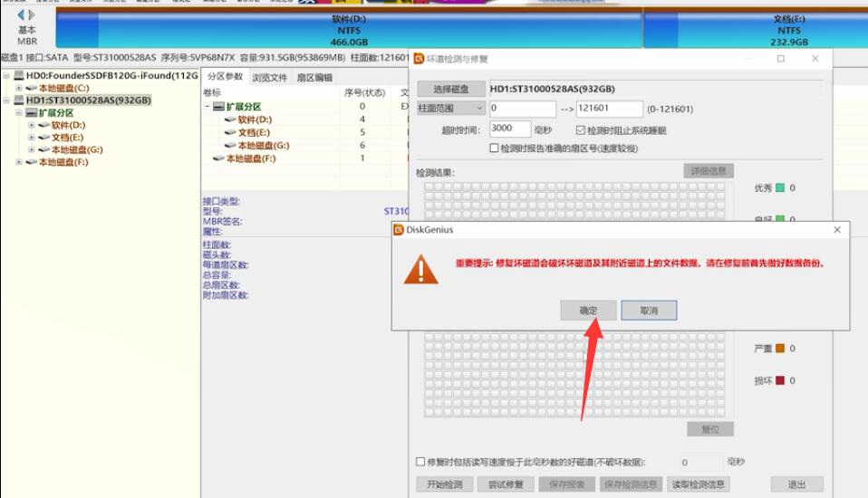Click the 读取检测信息 button
Viewport: 868px width, 498px height.
point(698,484)
